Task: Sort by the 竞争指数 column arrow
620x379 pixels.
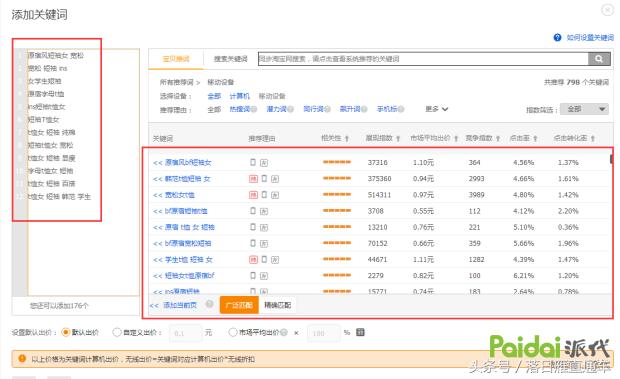Action: [498, 139]
